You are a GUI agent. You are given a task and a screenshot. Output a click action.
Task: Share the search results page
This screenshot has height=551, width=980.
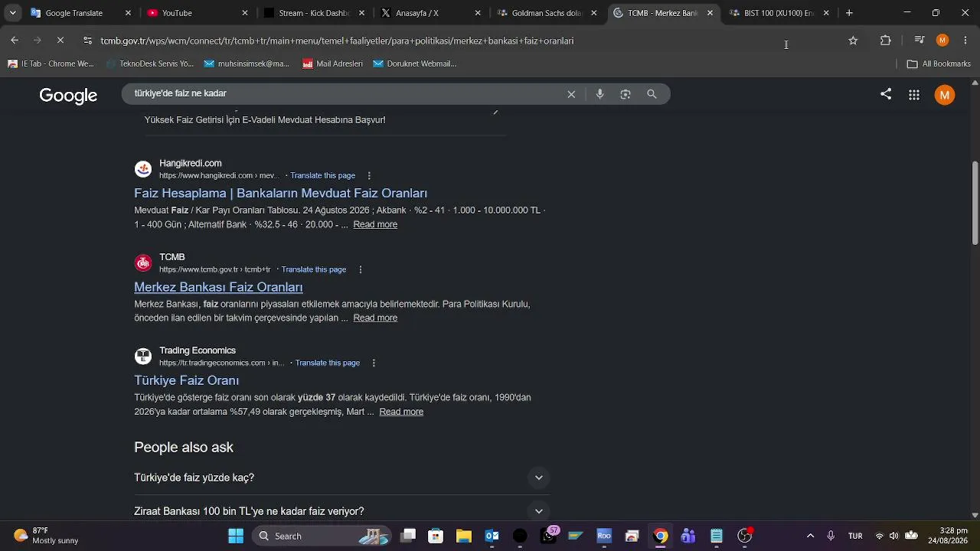pyautogui.click(x=886, y=94)
